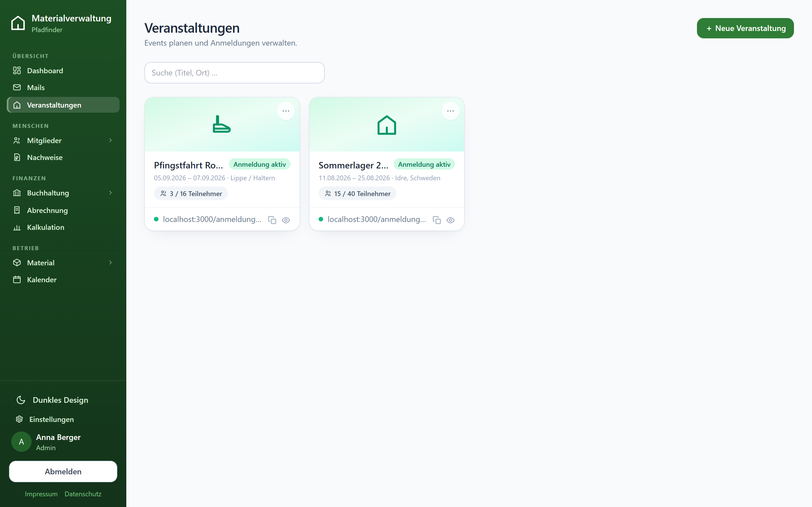Focus the Suche (Titel, Ort) field

pyautogui.click(x=235, y=73)
